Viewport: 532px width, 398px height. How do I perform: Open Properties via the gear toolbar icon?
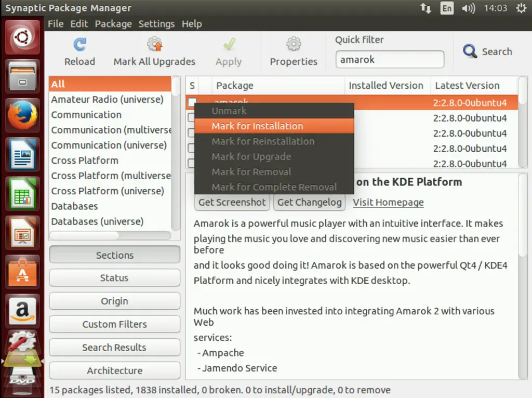point(294,44)
